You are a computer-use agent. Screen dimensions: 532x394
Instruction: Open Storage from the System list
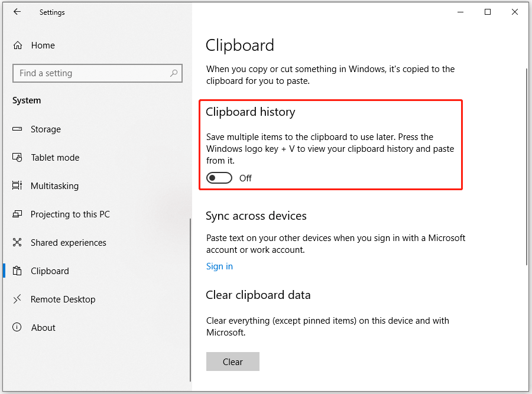46,129
